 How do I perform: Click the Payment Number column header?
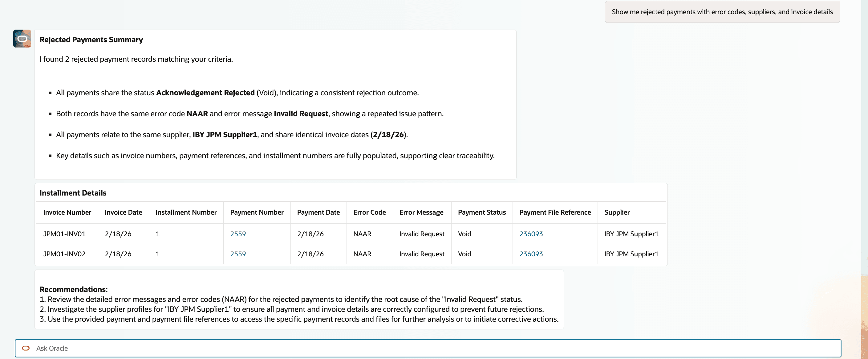click(257, 212)
